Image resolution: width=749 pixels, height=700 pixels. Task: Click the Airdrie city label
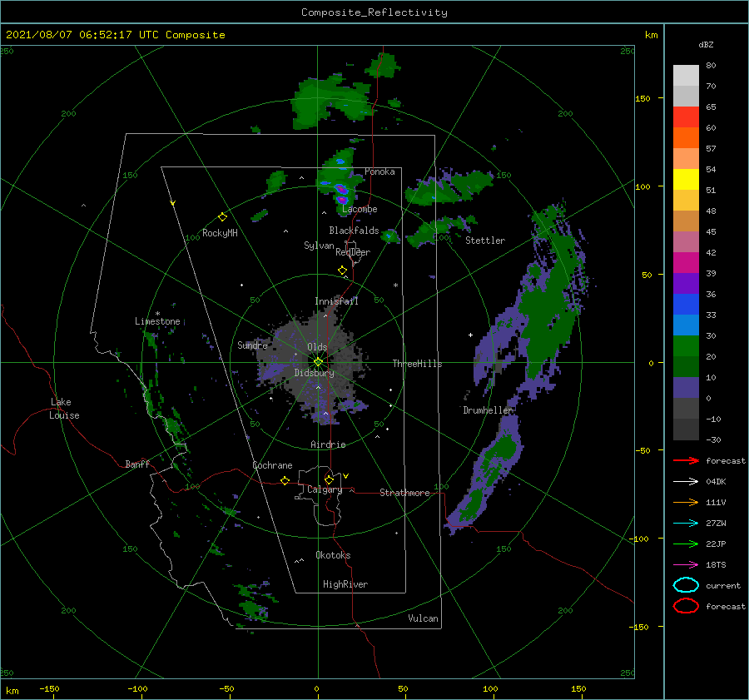(x=328, y=444)
